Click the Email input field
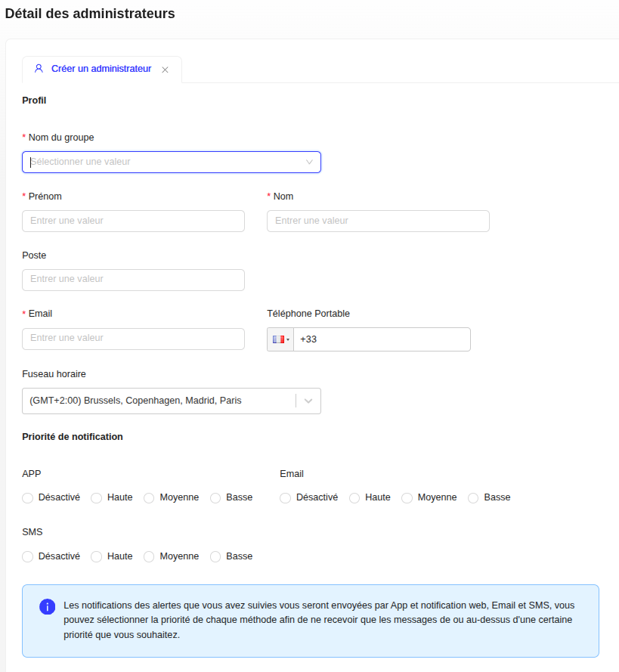This screenshot has height=672, width=619. 133,339
